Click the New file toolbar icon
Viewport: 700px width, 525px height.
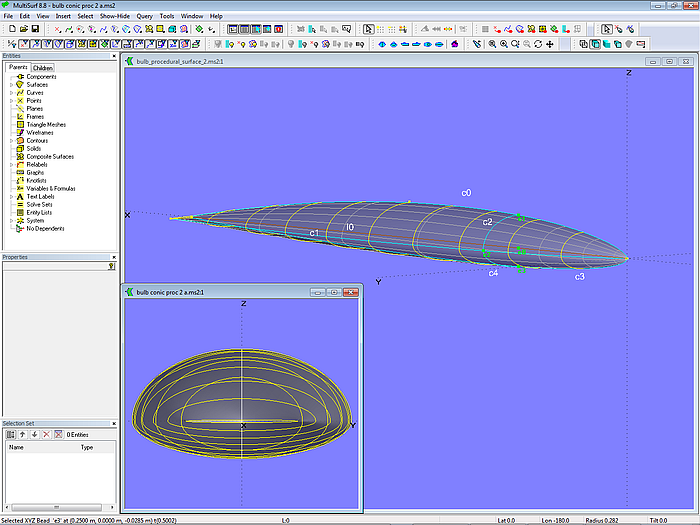click(10, 29)
